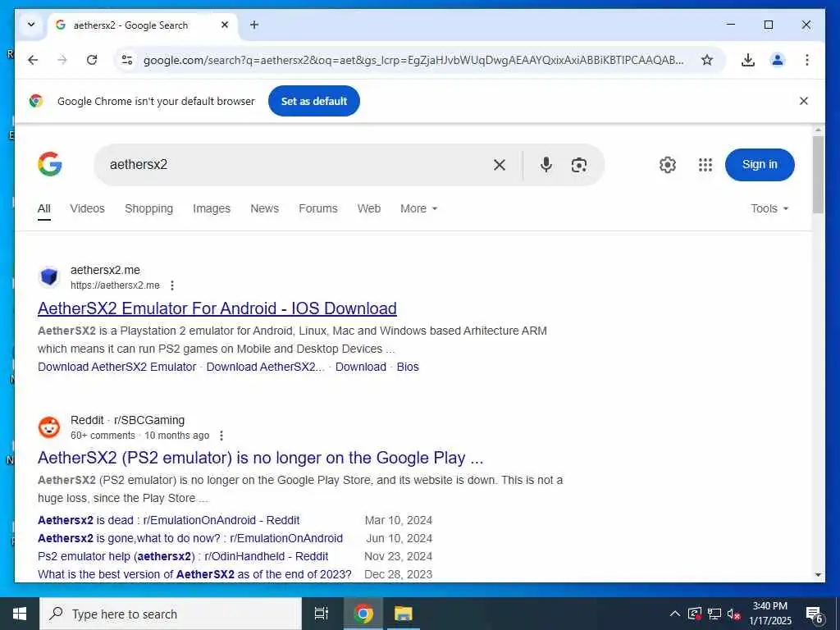This screenshot has width=840, height=630.
Task: Open Chrome downloads icon
Action: click(748, 60)
